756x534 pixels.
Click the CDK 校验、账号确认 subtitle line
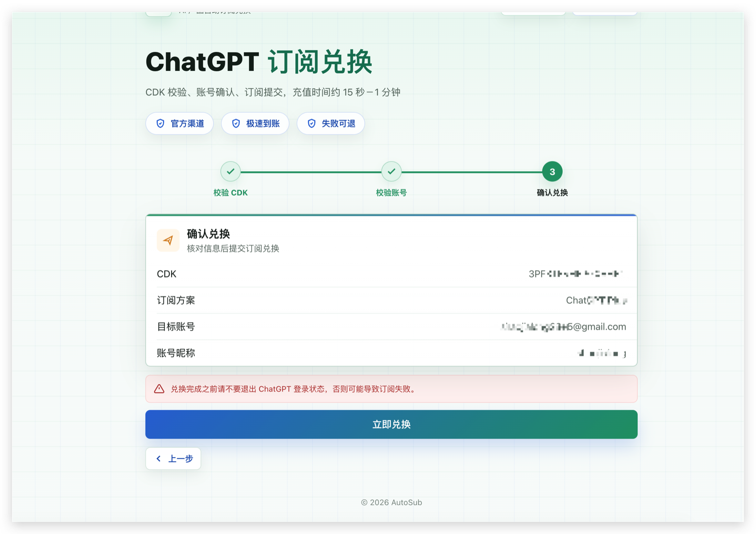(273, 92)
